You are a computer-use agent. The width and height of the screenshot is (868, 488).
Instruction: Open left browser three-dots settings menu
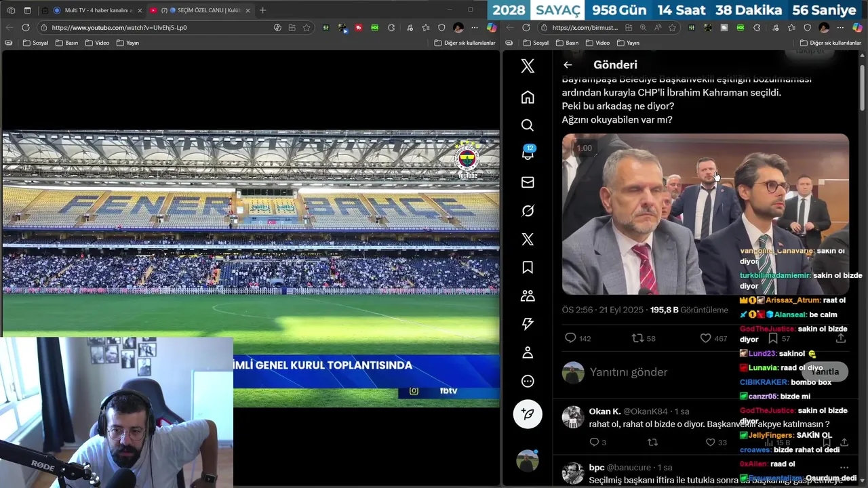point(475,27)
